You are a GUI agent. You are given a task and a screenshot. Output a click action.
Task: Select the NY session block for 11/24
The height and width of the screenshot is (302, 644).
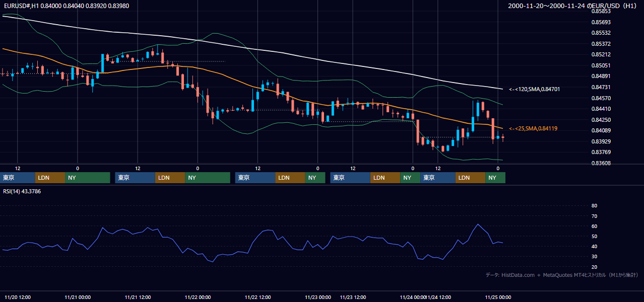495,178
